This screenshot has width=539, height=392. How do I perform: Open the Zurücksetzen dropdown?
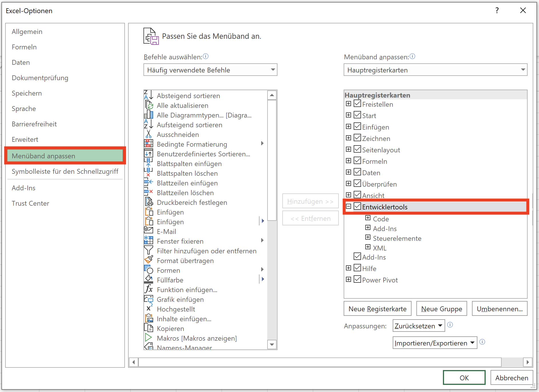(419, 326)
